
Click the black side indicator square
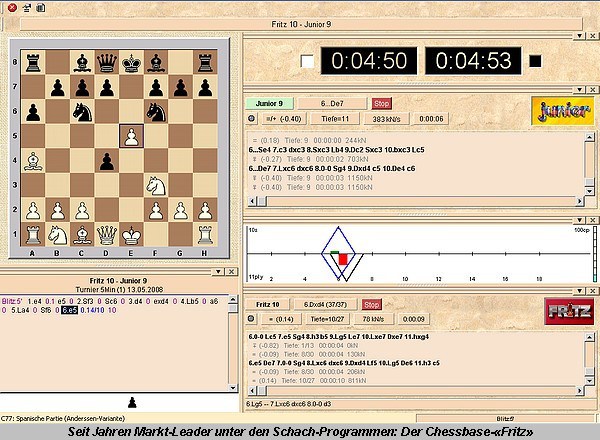point(535,61)
